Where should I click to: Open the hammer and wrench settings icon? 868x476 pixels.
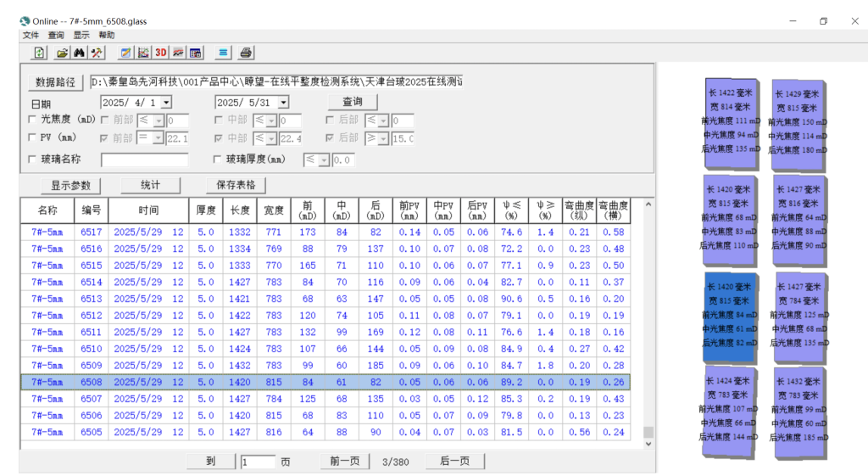(x=97, y=53)
